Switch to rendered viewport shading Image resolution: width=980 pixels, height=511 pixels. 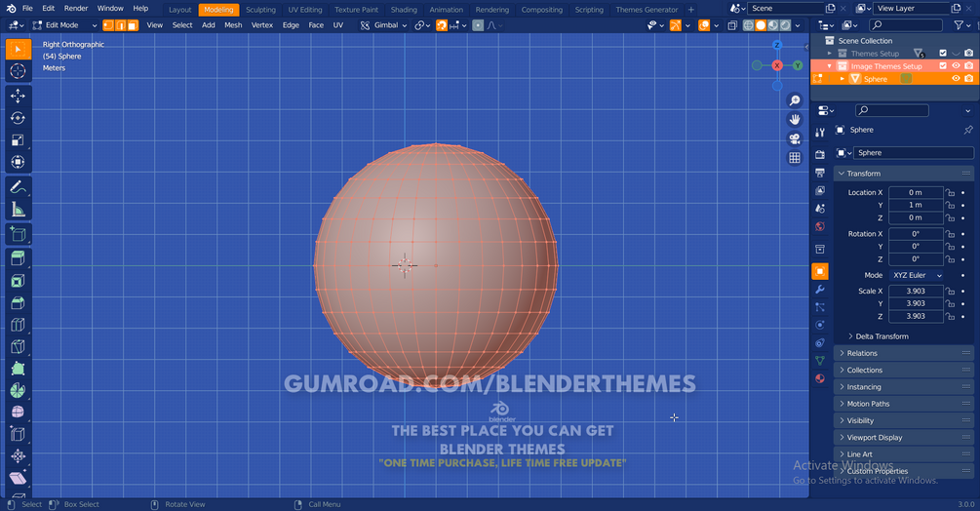point(786,25)
